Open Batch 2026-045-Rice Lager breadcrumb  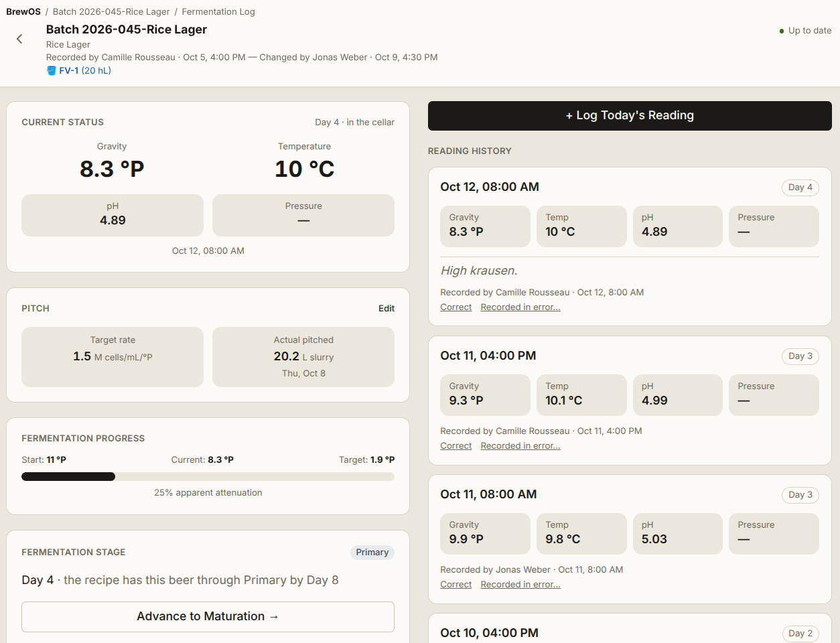(x=110, y=11)
